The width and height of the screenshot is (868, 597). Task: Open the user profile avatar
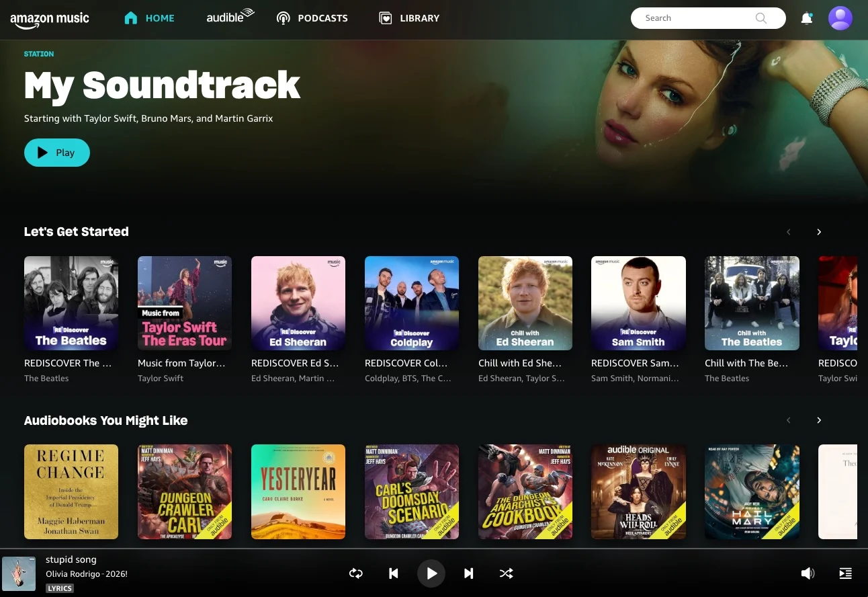point(840,18)
